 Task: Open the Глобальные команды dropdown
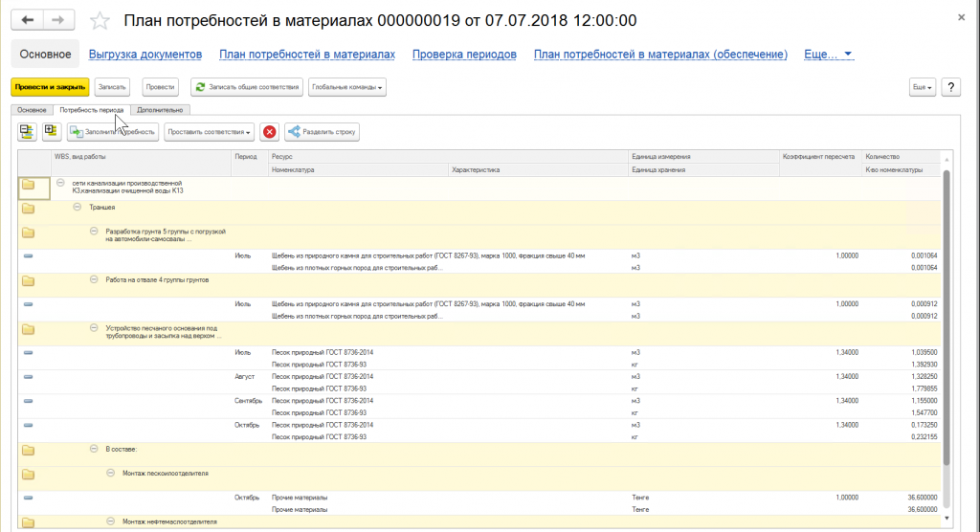click(x=346, y=87)
